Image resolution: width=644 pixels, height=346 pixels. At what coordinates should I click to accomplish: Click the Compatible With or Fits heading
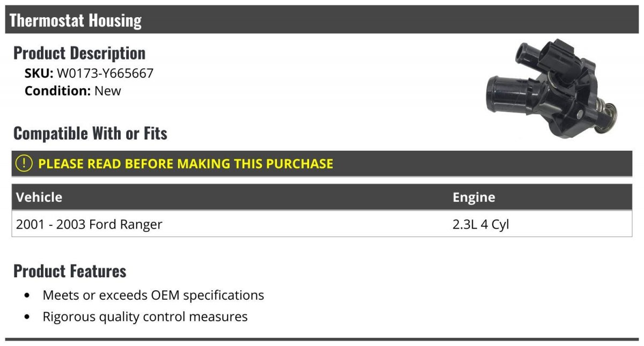[90, 133]
